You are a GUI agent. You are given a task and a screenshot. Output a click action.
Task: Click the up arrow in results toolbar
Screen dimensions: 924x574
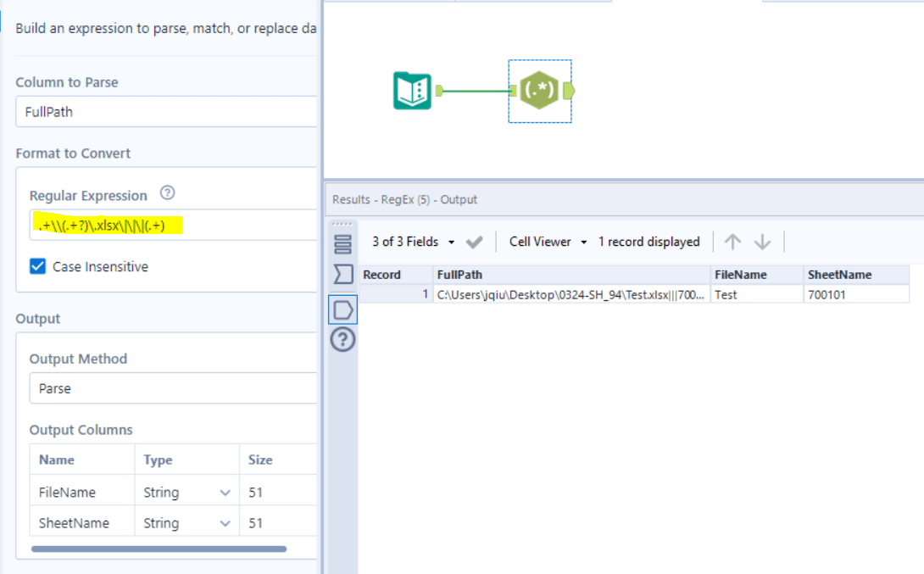click(x=732, y=242)
